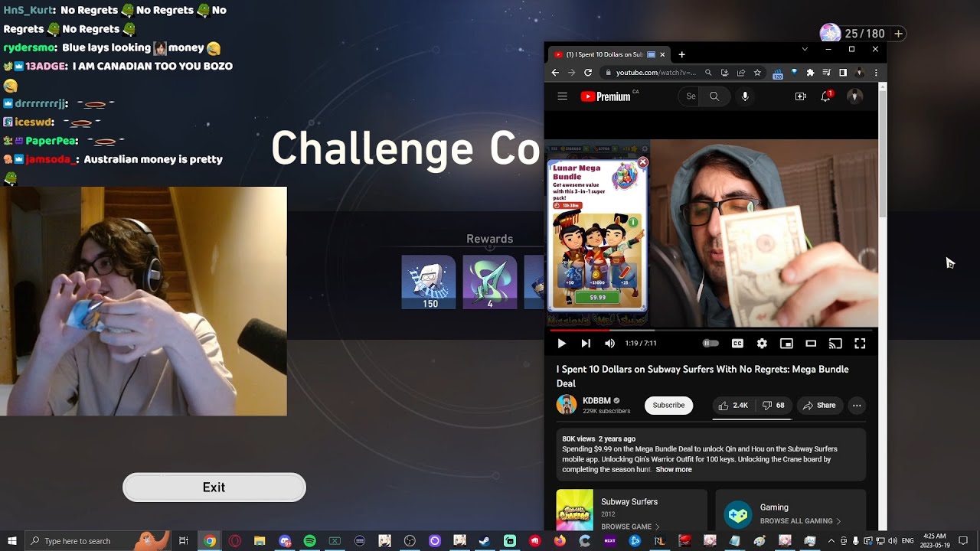This screenshot has width=980, height=551.
Task: Close the Subway Surfers YouTube tab
Action: (x=663, y=54)
